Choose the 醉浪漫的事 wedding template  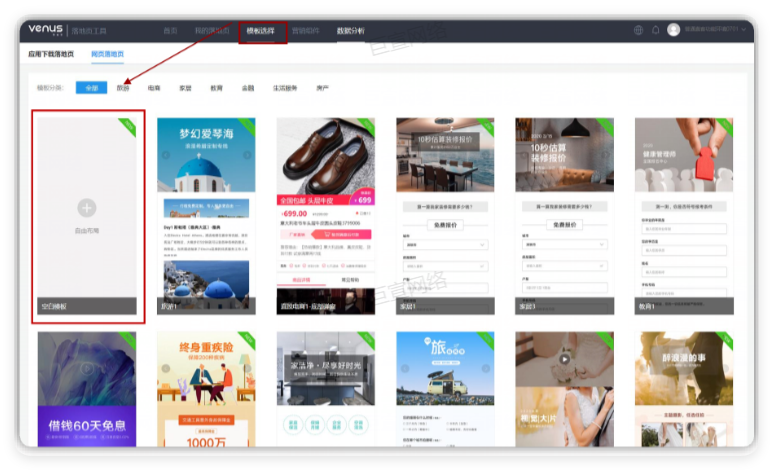[684, 389]
